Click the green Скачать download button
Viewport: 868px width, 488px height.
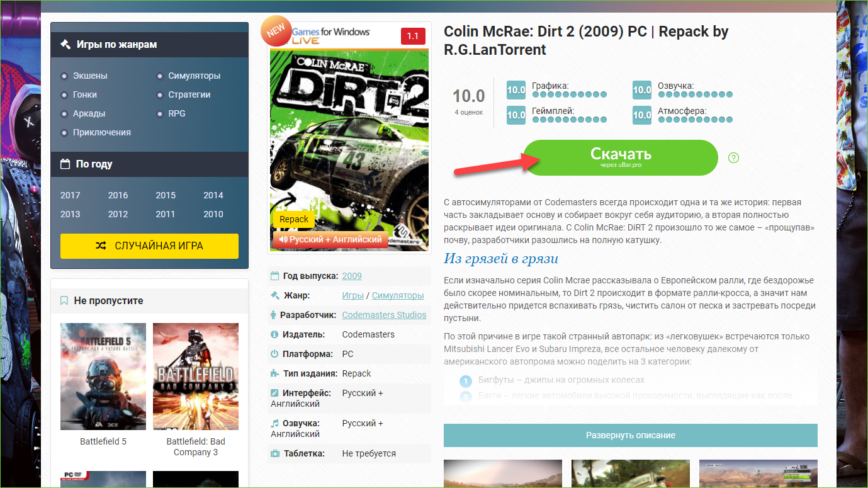coord(621,157)
